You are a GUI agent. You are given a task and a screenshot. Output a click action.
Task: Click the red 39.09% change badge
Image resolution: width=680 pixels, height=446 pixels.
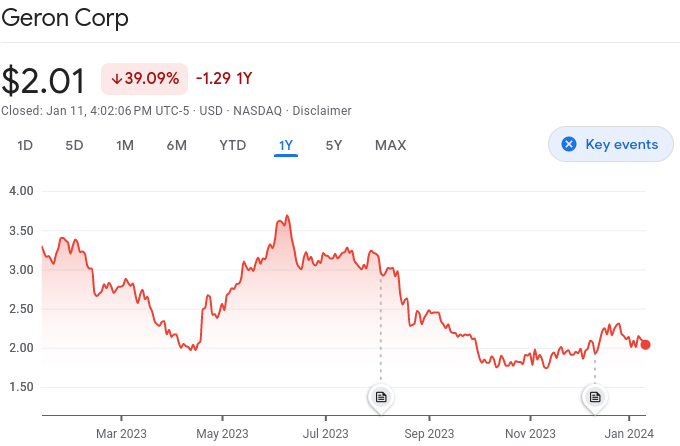coord(144,78)
